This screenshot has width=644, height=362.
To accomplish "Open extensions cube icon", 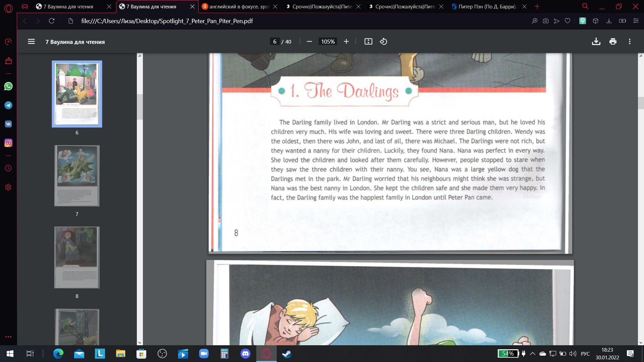I will coord(595,21).
